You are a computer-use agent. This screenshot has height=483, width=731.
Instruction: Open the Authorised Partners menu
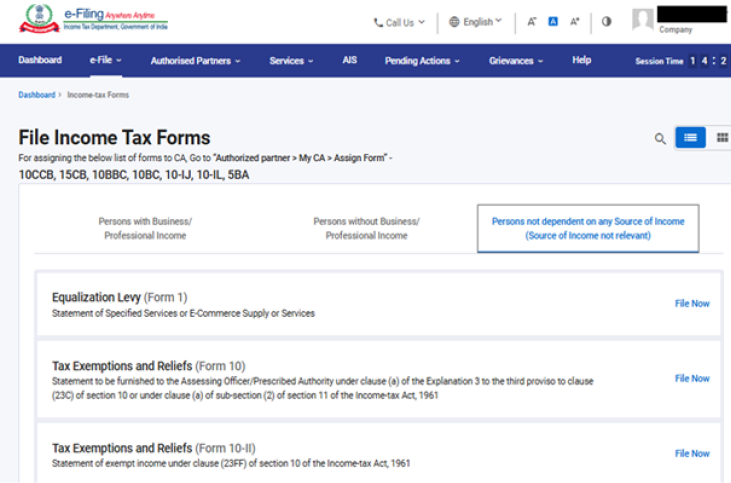(x=195, y=61)
